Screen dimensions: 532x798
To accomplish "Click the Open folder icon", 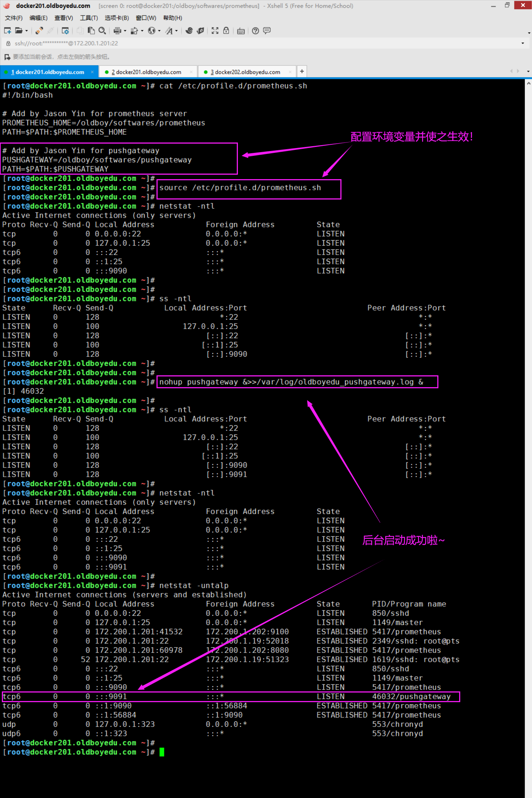I will (19, 31).
